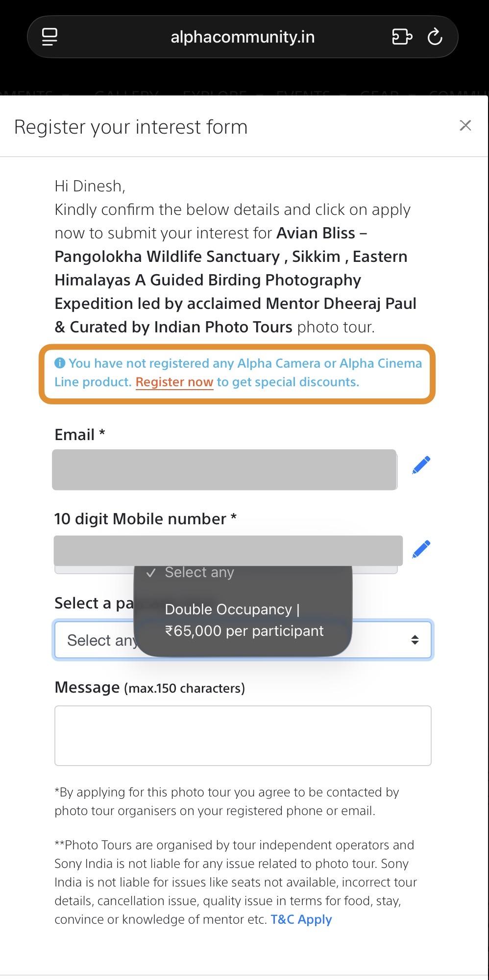Viewport: 489px width, 980px height.
Task: Click the 10 digit Mobile number field
Action: point(228,551)
